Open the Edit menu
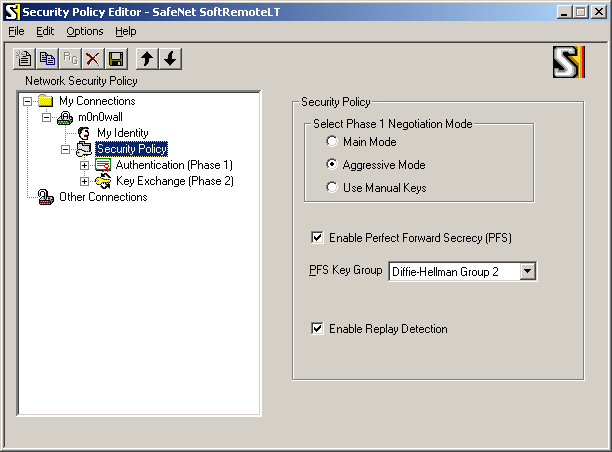 (45, 31)
